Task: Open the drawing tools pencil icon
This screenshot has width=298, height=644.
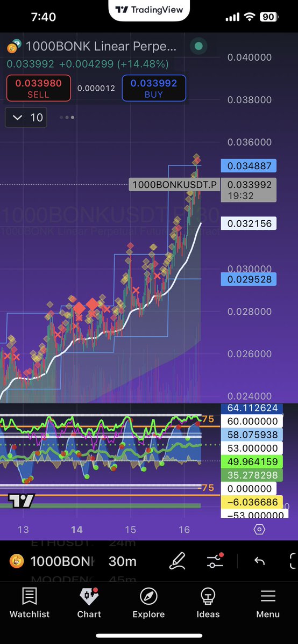Action: (x=178, y=561)
